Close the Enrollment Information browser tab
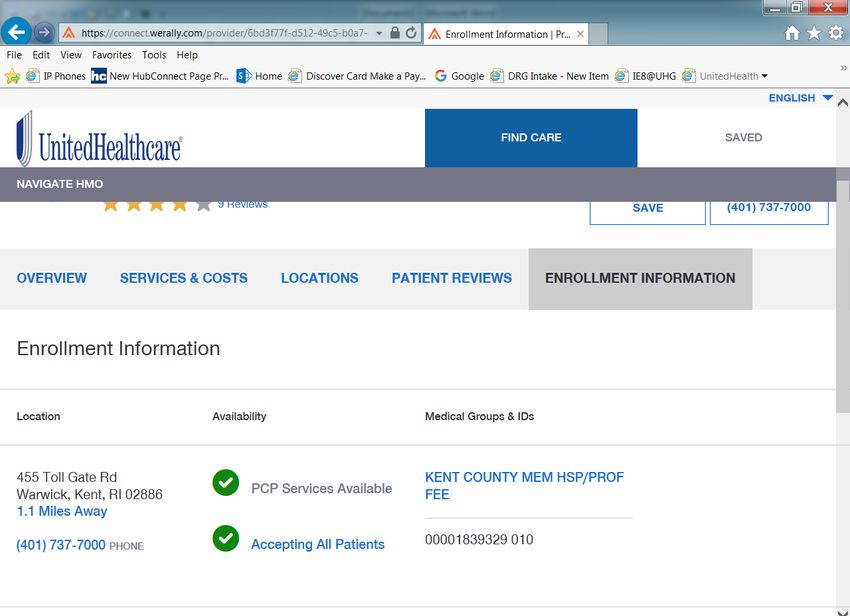The width and height of the screenshot is (850, 616). [x=580, y=34]
